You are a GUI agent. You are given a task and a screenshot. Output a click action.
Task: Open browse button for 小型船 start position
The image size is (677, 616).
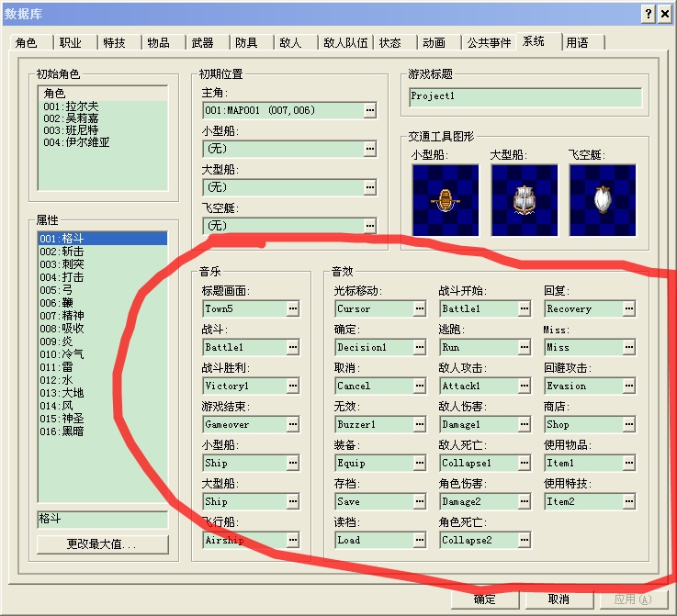(x=370, y=149)
